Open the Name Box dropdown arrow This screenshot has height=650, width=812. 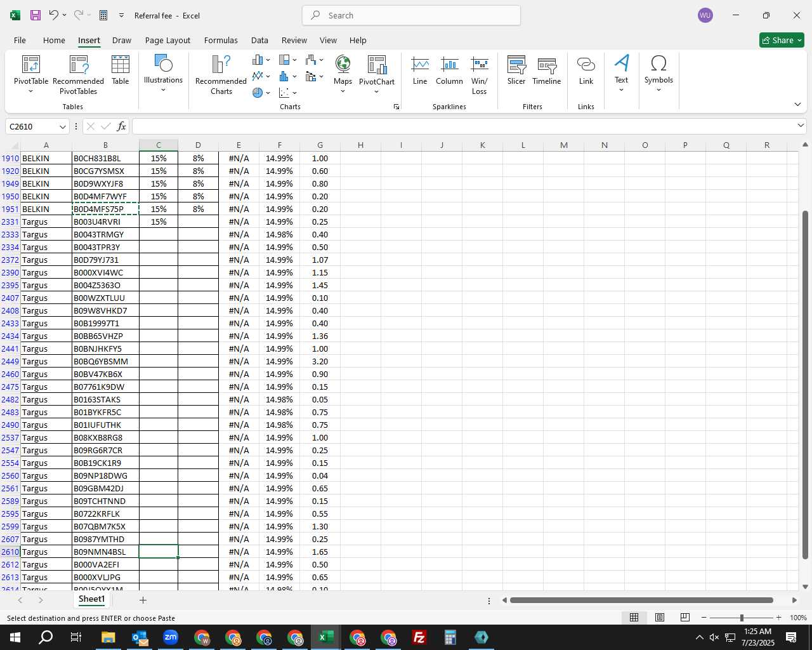(x=62, y=127)
